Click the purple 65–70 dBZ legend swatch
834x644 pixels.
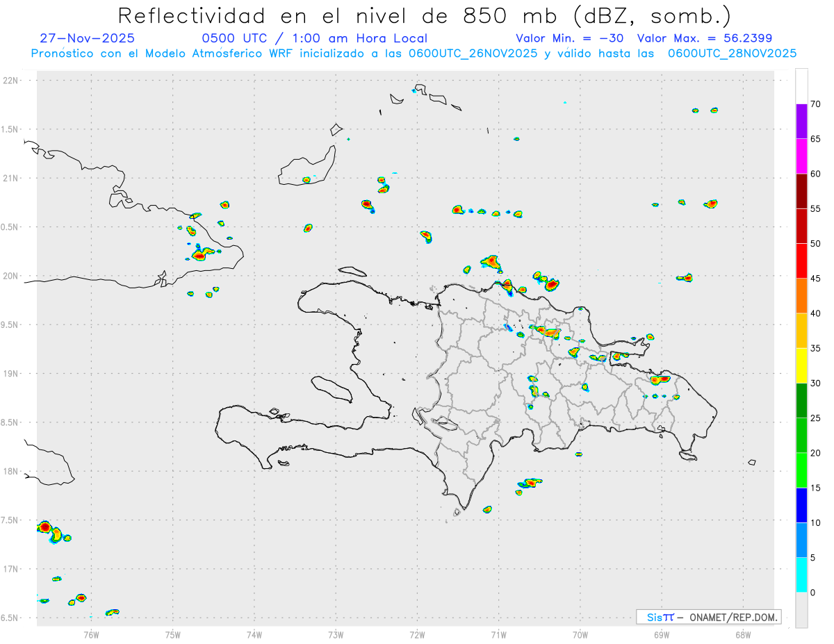(801, 122)
